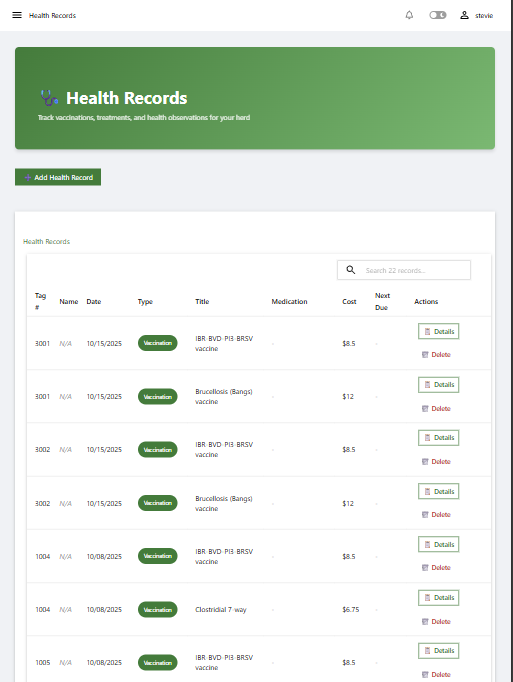The width and height of the screenshot is (513, 682).
Task: Sort by the Next Due column header
Action: (x=382, y=301)
